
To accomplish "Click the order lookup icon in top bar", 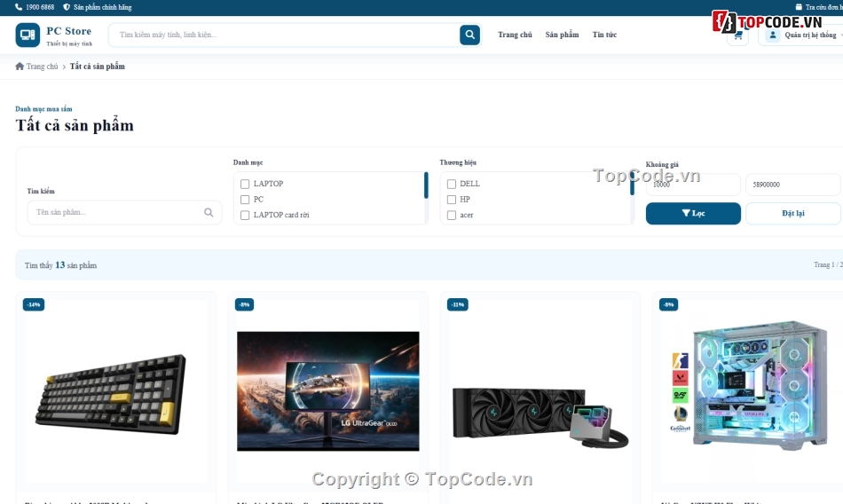I will coord(799,7).
